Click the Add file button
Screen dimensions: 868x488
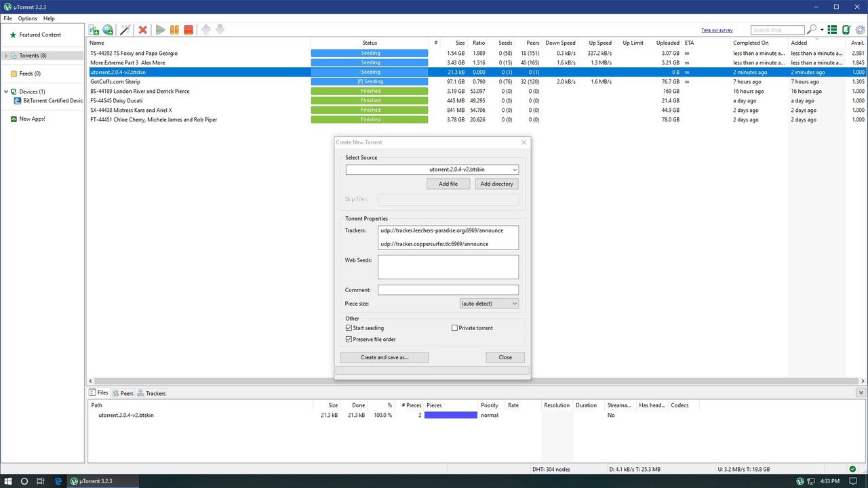448,184
